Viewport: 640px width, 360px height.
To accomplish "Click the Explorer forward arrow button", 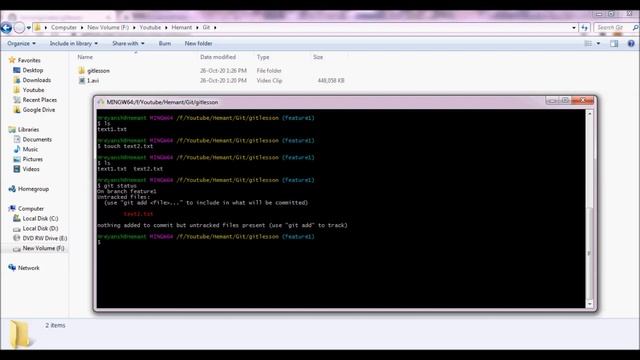I will 19,28.
